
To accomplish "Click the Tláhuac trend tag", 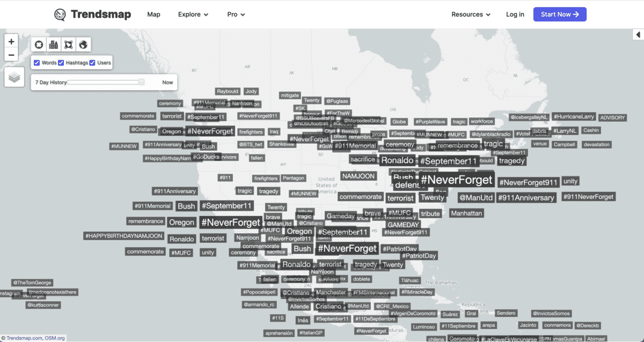I will [x=409, y=280].
